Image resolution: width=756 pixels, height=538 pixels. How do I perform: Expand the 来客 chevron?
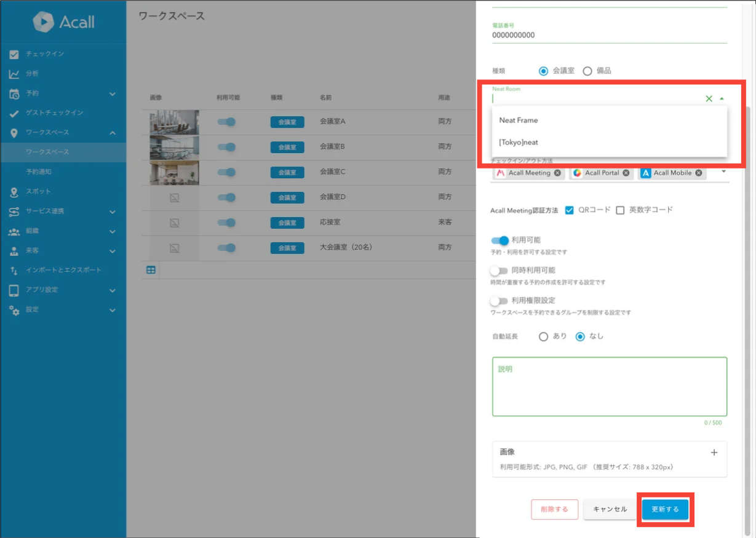[113, 251]
